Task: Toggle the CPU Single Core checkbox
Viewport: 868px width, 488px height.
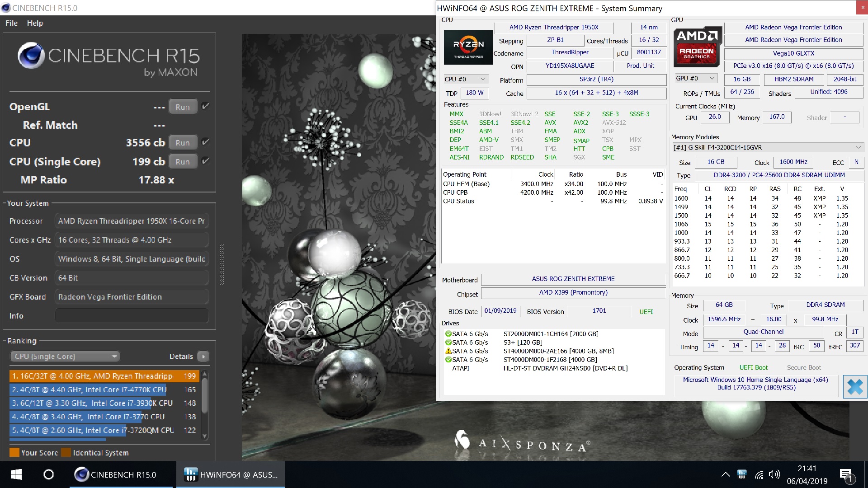Action: point(206,161)
